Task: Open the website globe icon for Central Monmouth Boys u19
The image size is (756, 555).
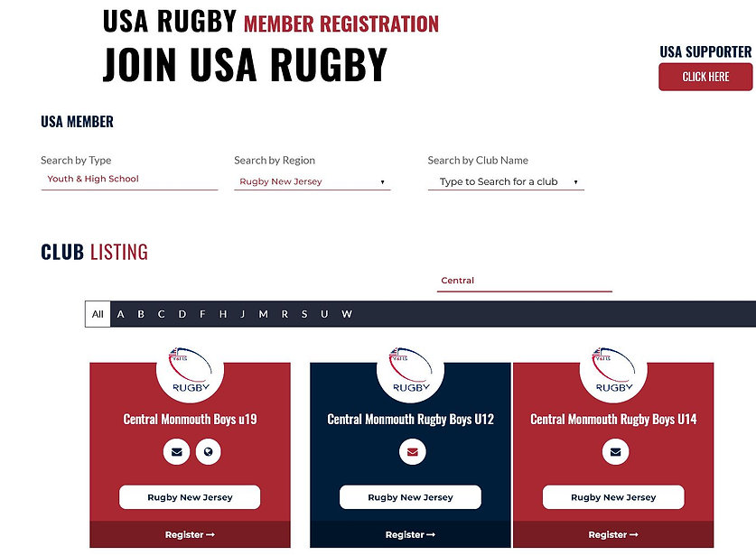Action: click(209, 452)
